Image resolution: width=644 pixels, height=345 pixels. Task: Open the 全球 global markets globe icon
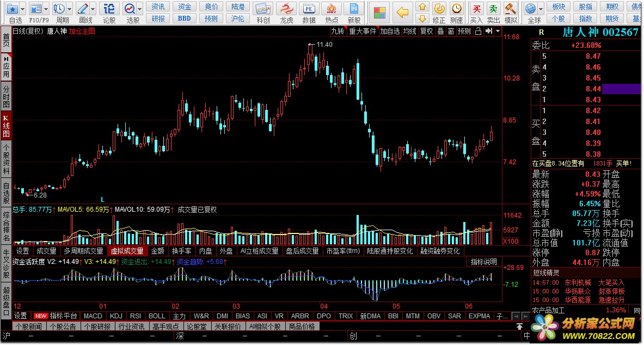[531, 8]
